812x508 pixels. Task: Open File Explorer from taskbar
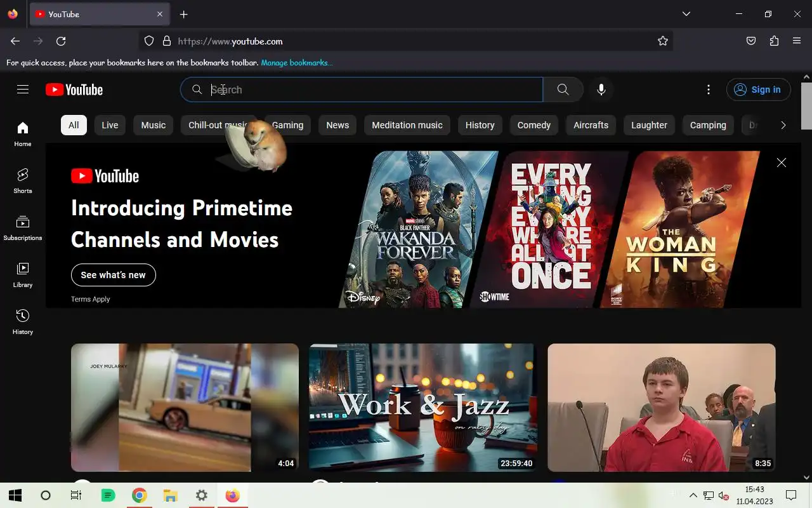point(170,495)
